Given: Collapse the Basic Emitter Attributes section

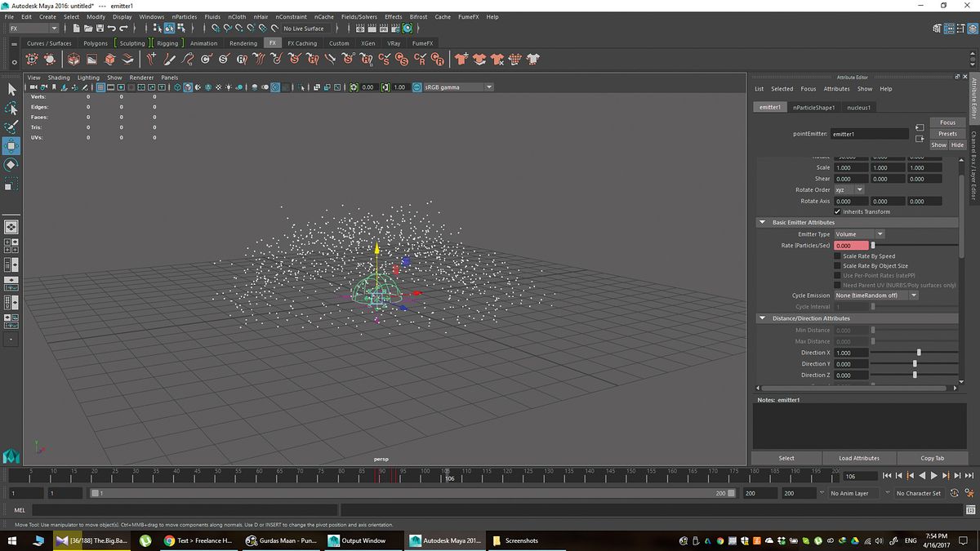Looking at the screenshot, I should tap(762, 221).
